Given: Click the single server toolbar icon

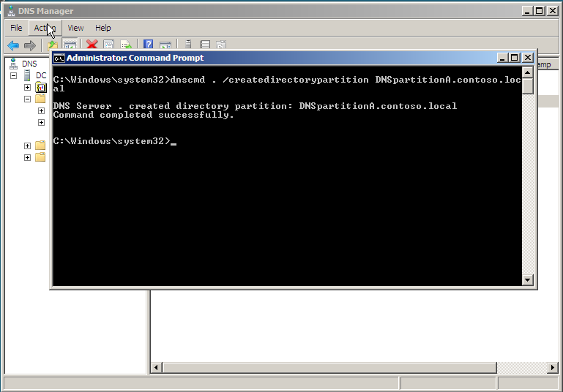Looking at the screenshot, I should click(187, 44).
